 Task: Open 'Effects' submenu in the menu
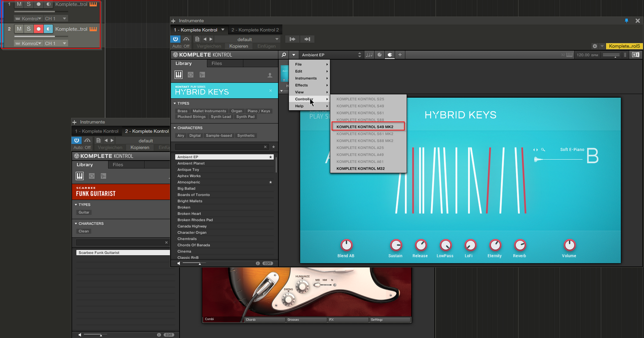pyautogui.click(x=309, y=85)
